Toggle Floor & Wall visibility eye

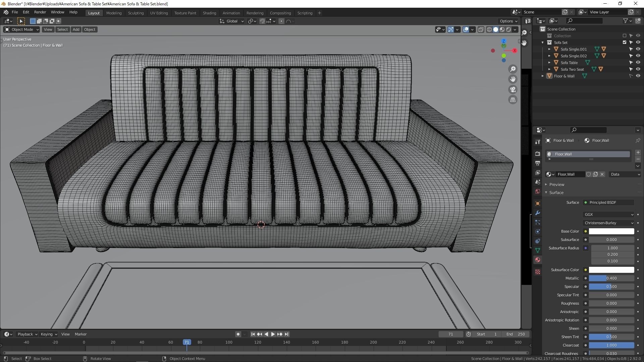coord(638,76)
